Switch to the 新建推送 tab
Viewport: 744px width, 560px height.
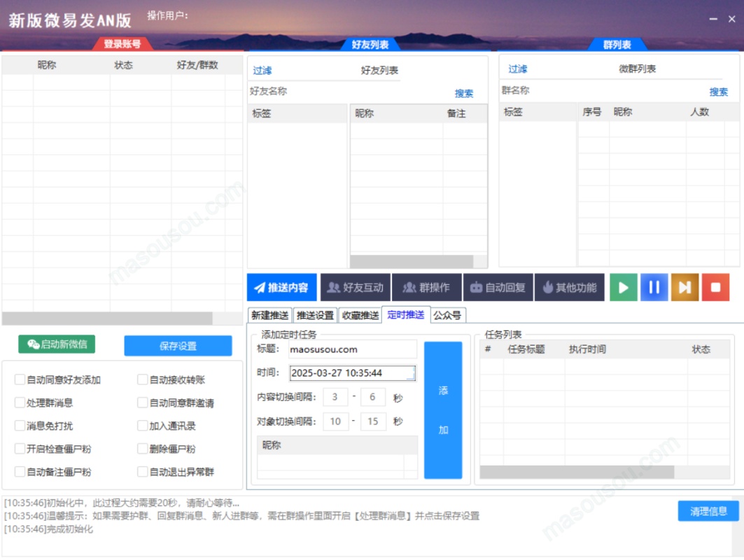(270, 315)
